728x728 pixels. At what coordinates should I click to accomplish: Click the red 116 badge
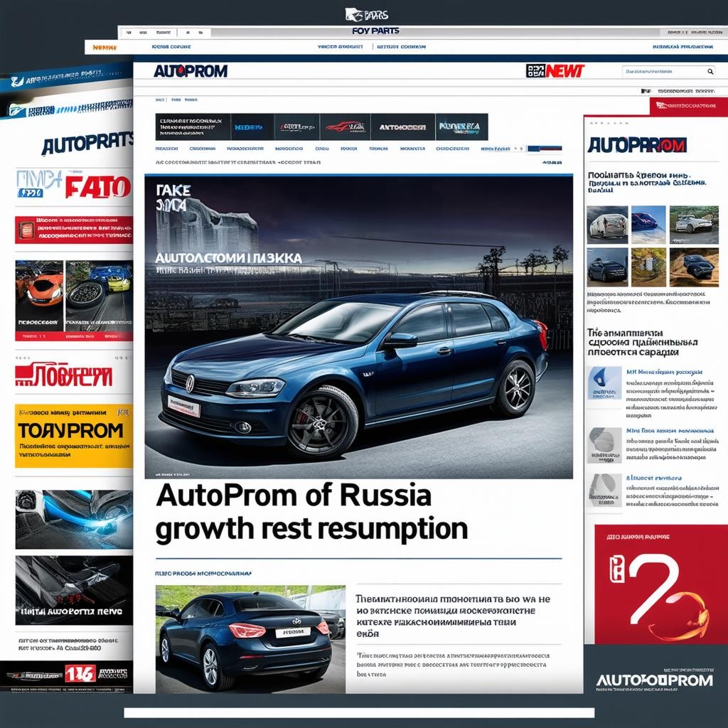click(80, 673)
